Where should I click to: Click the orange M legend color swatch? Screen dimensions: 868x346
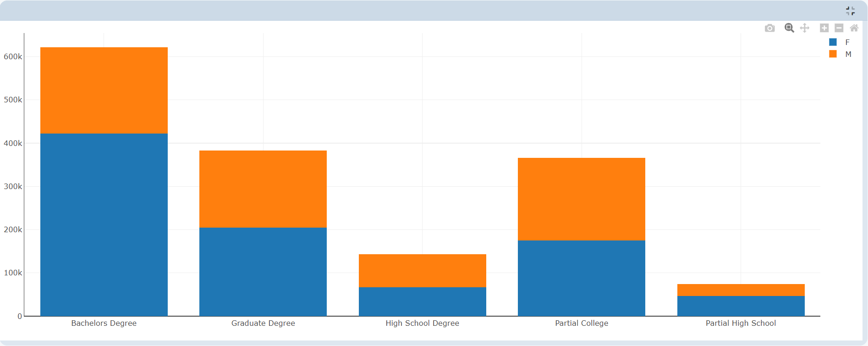pos(833,54)
